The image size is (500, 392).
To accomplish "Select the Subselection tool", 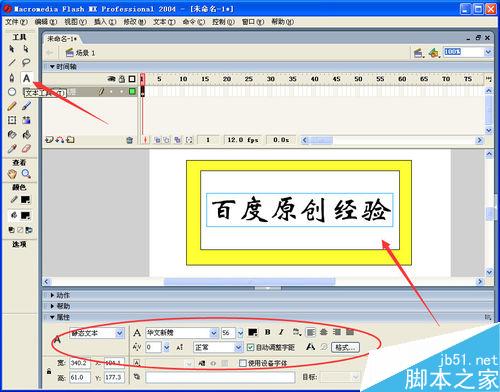I will pyautogui.click(x=26, y=49).
